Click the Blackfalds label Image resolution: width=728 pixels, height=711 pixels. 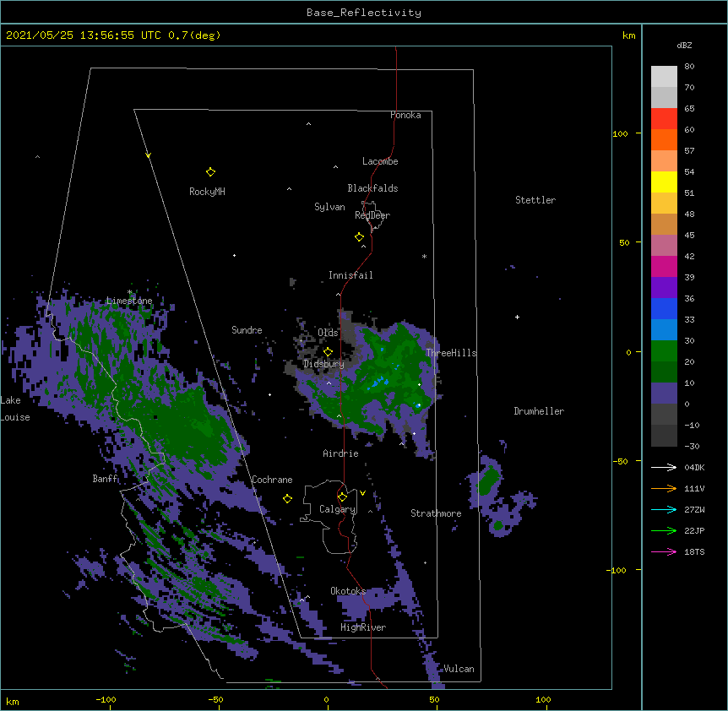[x=372, y=188]
